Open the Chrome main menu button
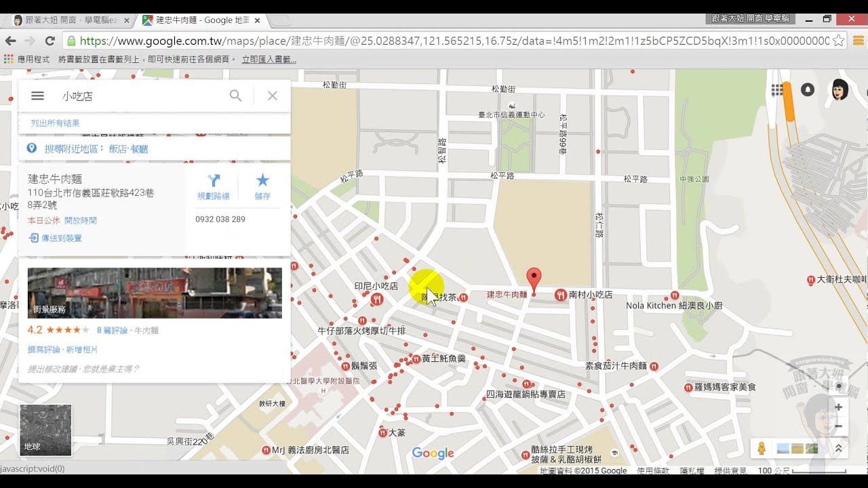This screenshot has height=488, width=868. 858,41
